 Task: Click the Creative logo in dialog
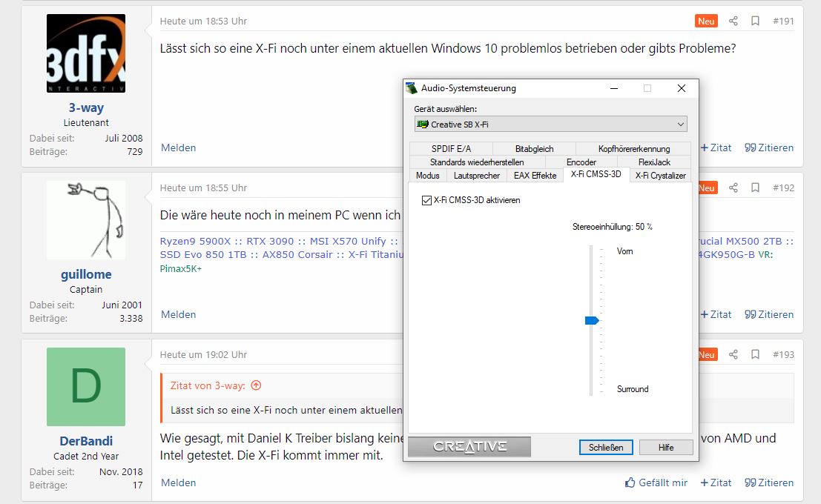[x=469, y=447]
